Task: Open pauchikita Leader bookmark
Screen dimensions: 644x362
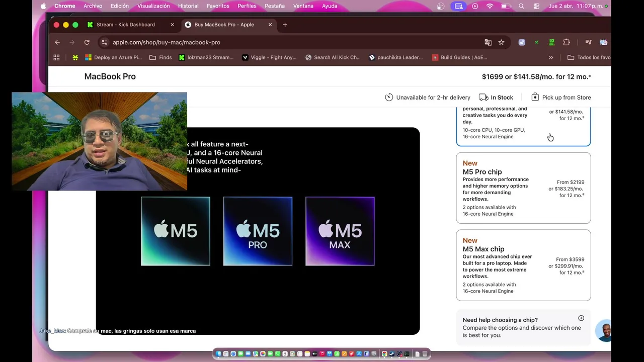Action: click(396, 57)
